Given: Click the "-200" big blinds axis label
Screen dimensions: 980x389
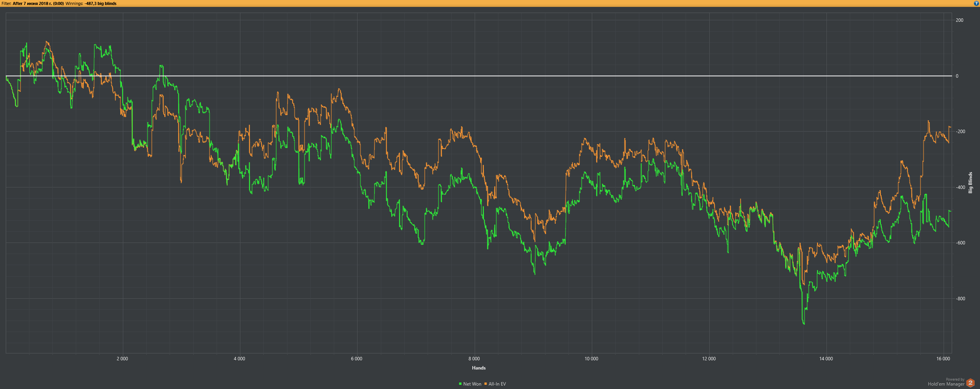Looking at the screenshot, I should [960, 132].
